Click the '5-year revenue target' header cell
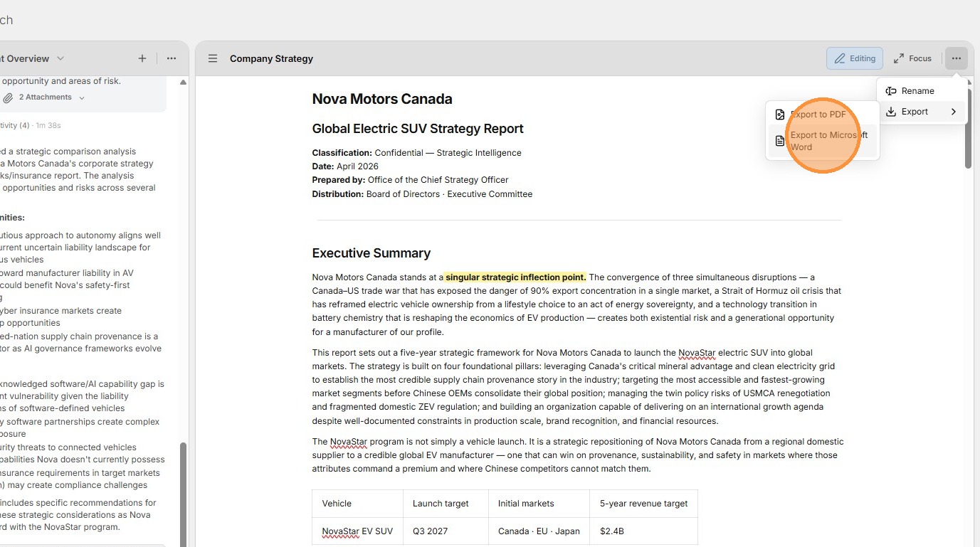Image resolution: width=980 pixels, height=547 pixels. pyautogui.click(x=643, y=504)
